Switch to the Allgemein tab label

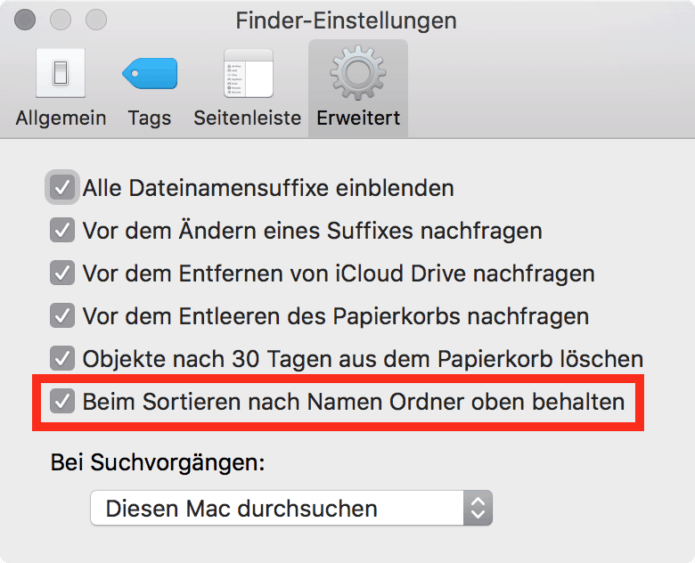point(61,118)
